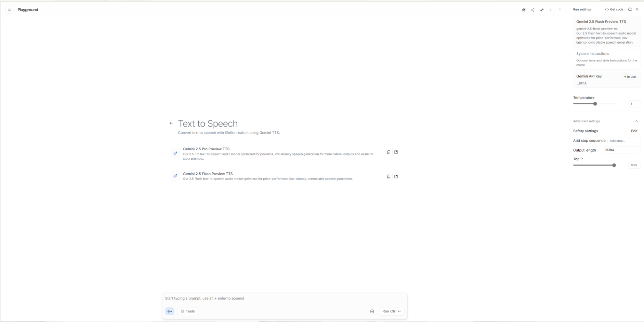
Task: Click Get code in Run settings
Action: pyautogui.click(x=614, y=9)
